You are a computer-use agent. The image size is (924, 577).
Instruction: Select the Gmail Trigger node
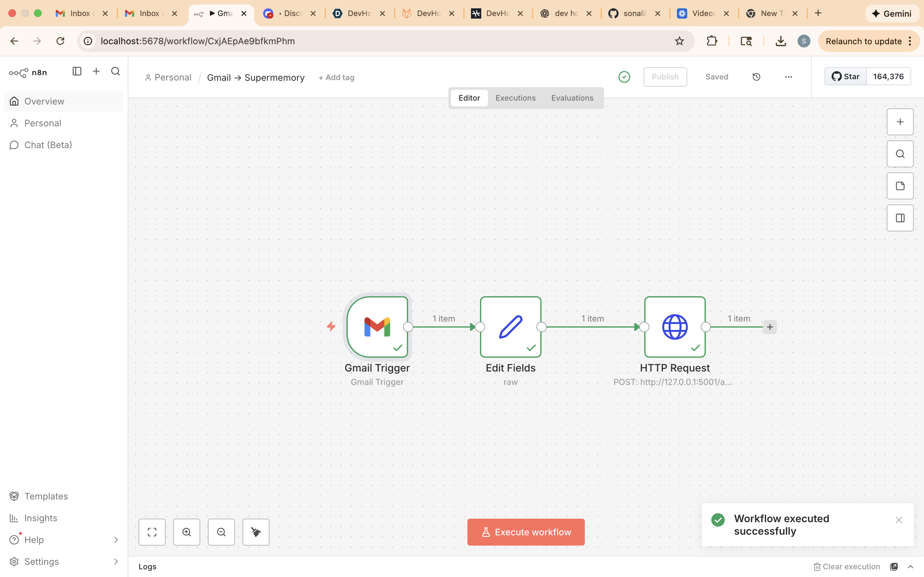click(377, 327)
